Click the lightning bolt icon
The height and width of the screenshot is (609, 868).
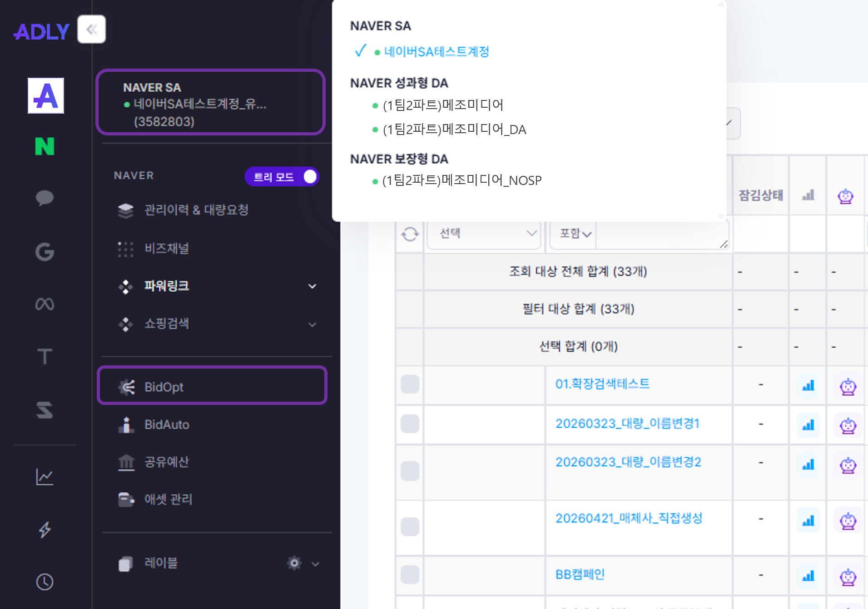click(x=45, y=529)
